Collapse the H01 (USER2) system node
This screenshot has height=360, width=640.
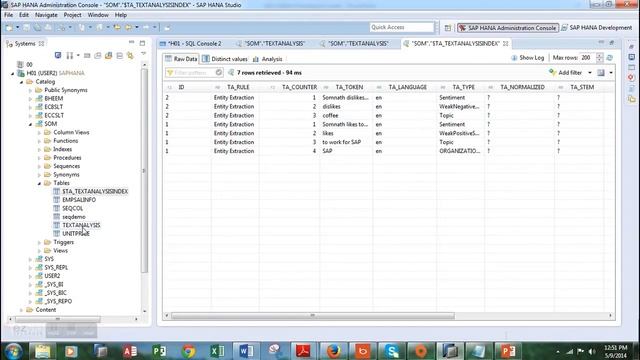click(x=12, y=73)
